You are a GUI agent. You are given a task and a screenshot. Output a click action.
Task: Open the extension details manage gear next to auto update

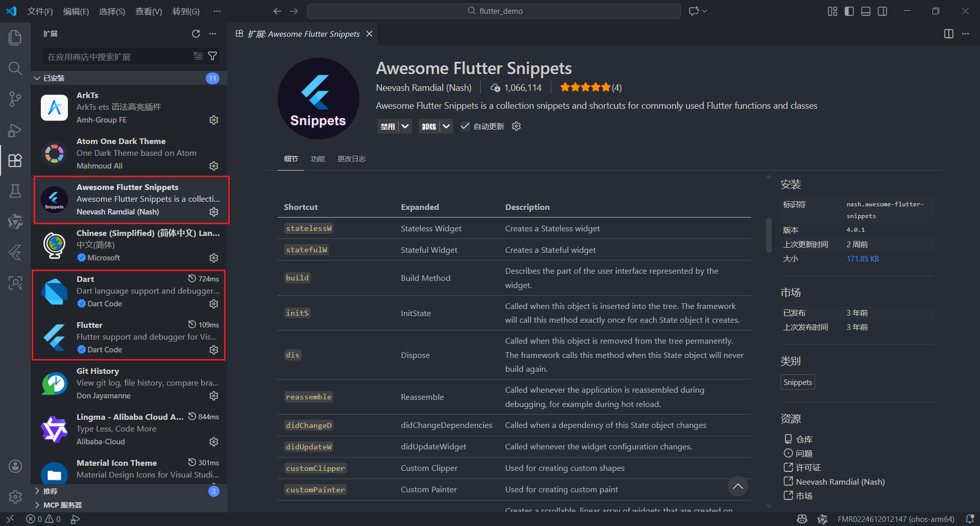(x=517, y=126)
